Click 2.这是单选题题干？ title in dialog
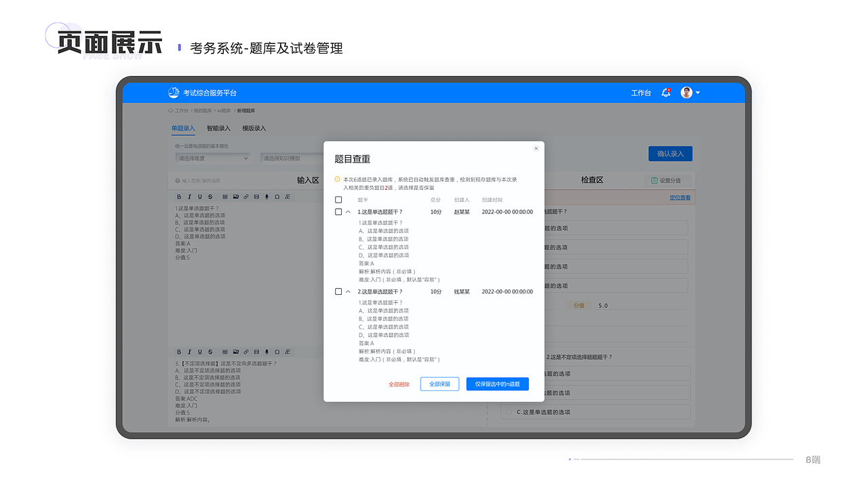868x488 pixels. coord(380,291)
